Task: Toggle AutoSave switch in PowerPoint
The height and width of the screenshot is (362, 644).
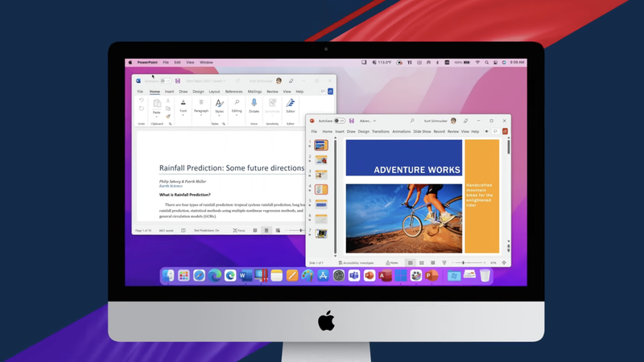Action: [339, 121]
